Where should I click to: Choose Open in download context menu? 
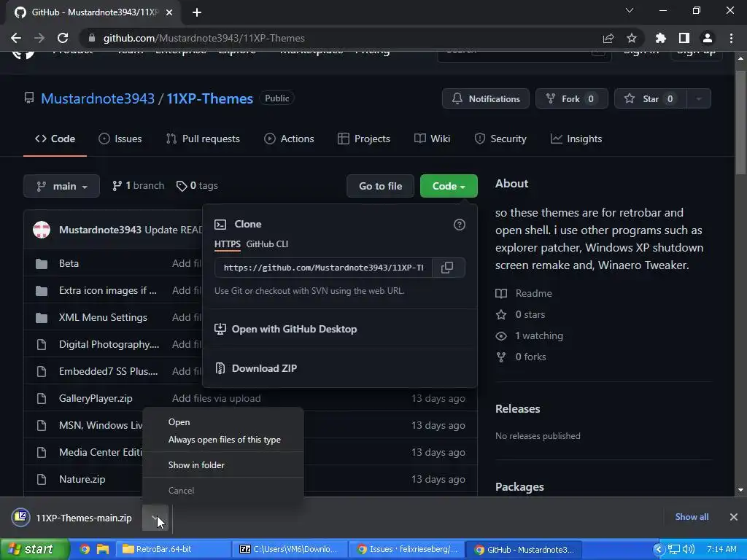[223, 422]
